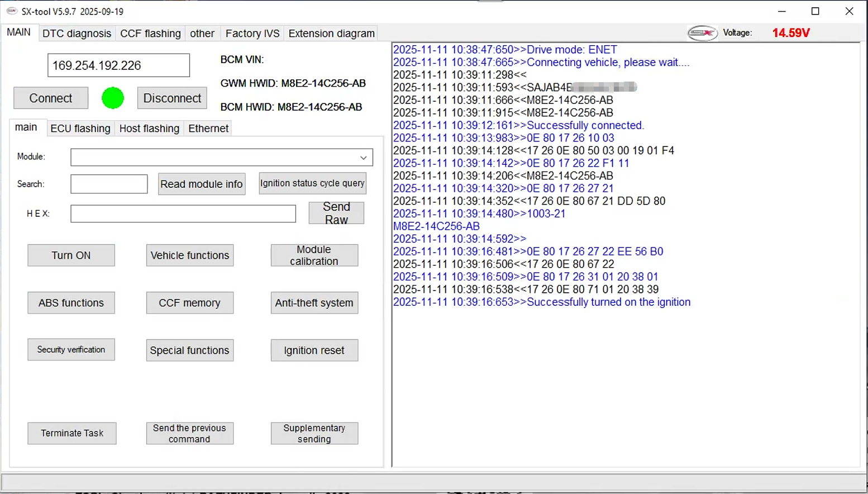Click the Terminate Task button
Screen dimensions: 868x494
coord(72,433)
